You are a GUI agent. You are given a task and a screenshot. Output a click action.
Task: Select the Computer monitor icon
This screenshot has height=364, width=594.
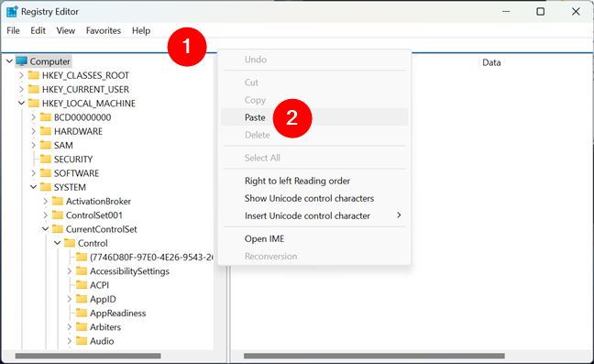(22, 61)
